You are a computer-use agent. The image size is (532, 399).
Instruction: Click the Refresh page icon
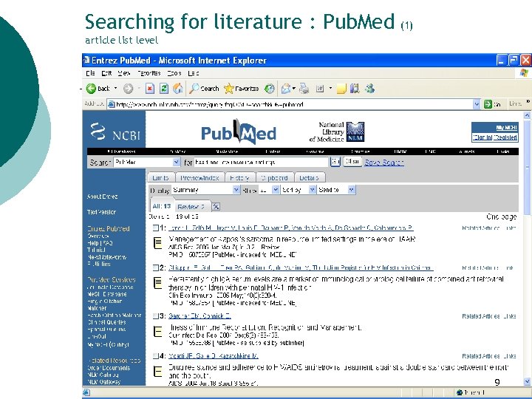tap(164, 89)
